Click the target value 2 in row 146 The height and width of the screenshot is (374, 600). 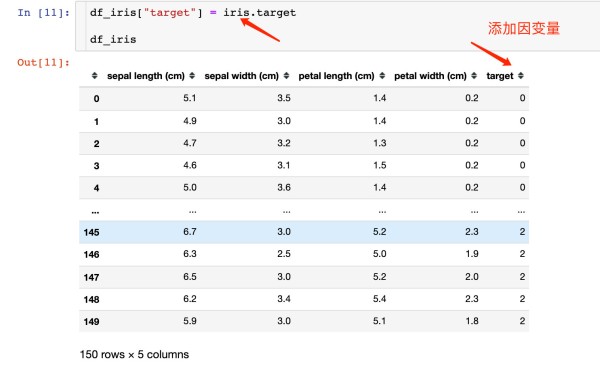pos(522,254)
